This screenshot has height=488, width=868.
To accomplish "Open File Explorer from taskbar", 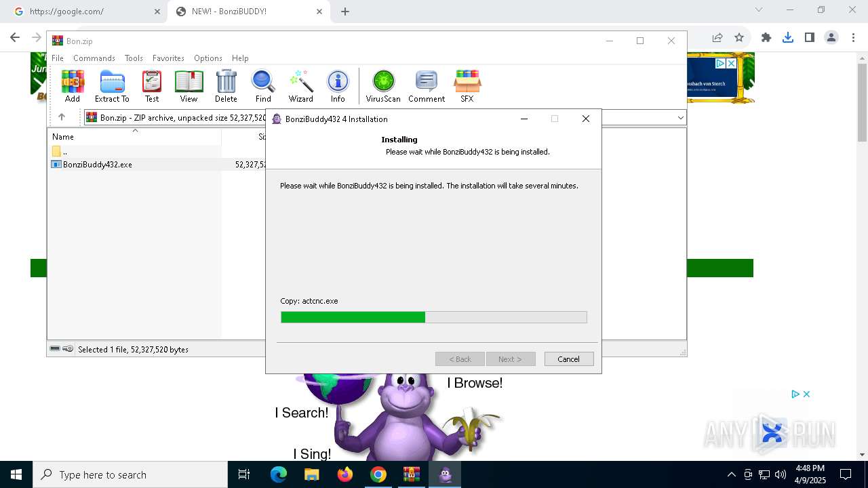I will click(x=312, y=474).
